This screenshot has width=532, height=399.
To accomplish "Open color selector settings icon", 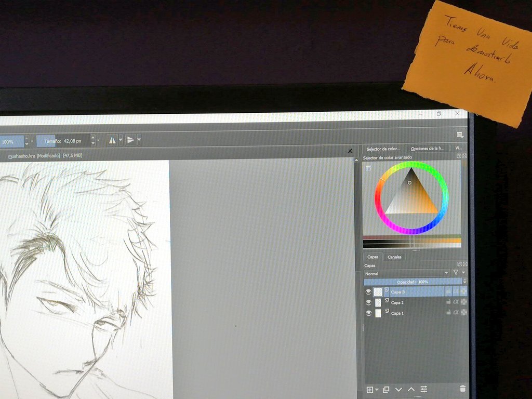I will click(x=368, y=168).
